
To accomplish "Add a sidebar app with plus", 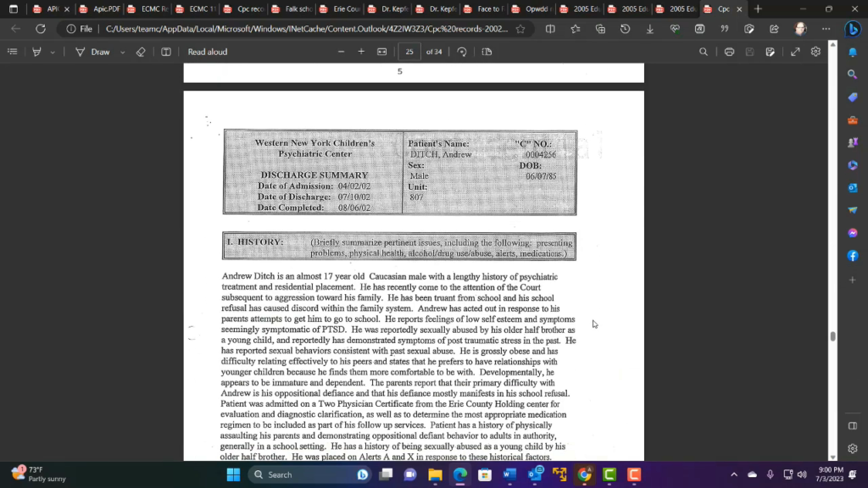I will click(x=853, y=280).
